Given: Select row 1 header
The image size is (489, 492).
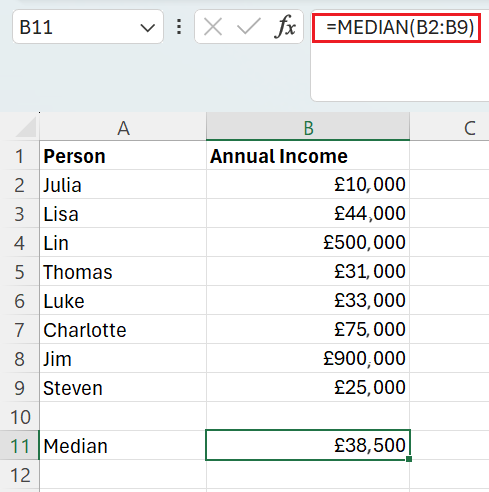Looking at the screenshot, I should click(19, 156).
